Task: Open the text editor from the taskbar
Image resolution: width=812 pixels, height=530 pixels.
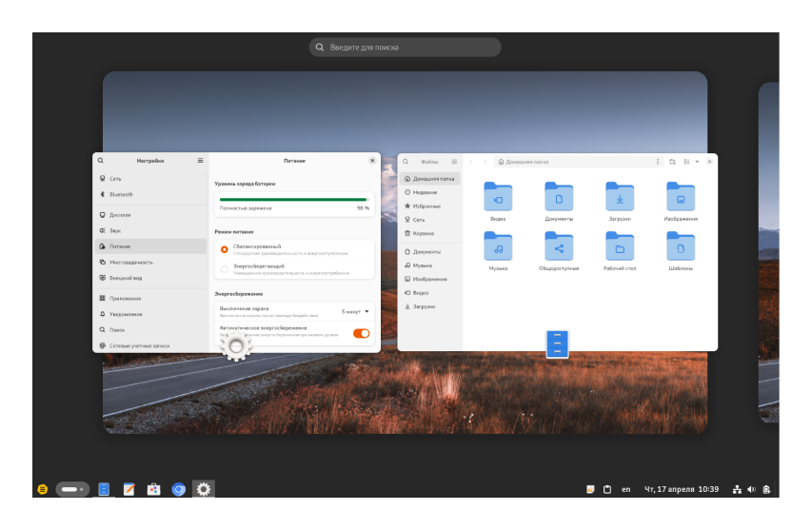Action: (129, 489)
